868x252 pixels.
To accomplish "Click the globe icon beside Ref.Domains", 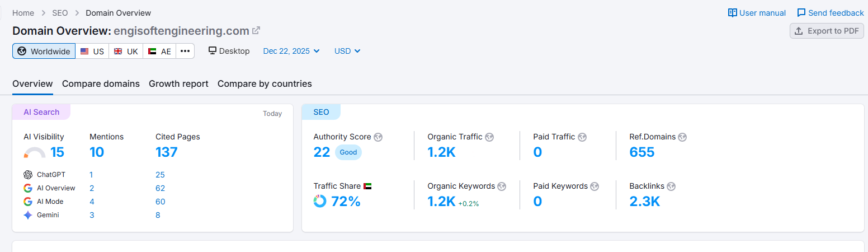I will 682,137.
